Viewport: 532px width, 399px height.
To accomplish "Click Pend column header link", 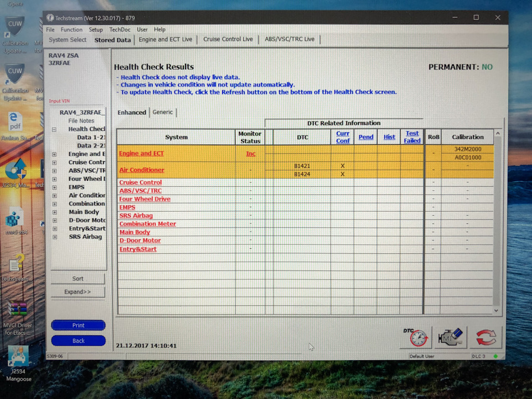I will (366, 137).
